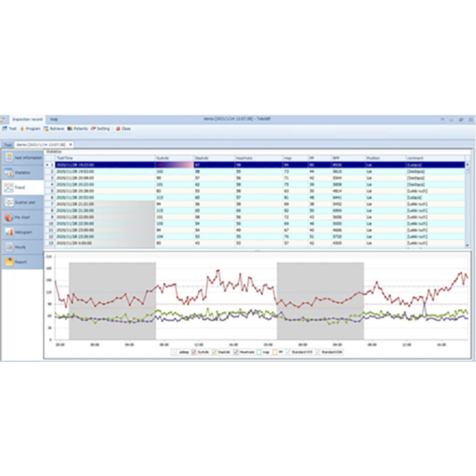476x476 pixels.
Task: Select table row number 7
Action: click(255, 204)
